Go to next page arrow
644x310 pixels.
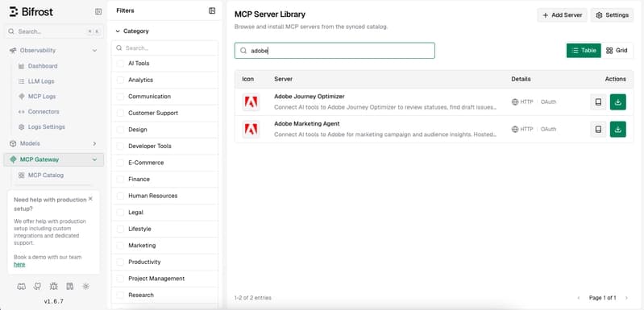click(626, 298)
